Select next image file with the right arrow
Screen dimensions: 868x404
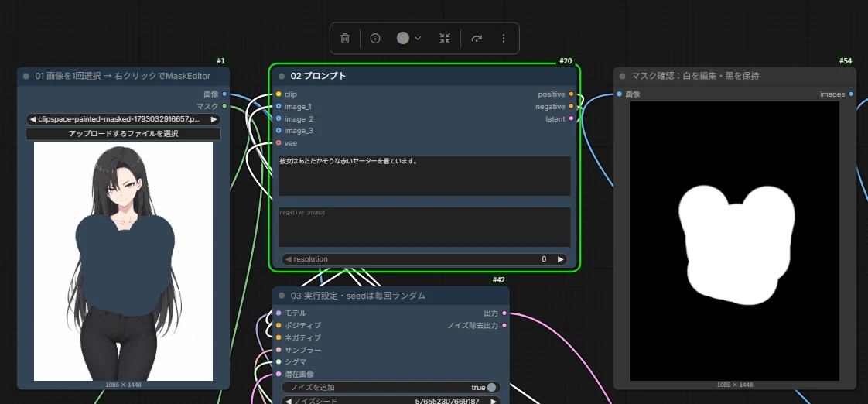(214, 119)
